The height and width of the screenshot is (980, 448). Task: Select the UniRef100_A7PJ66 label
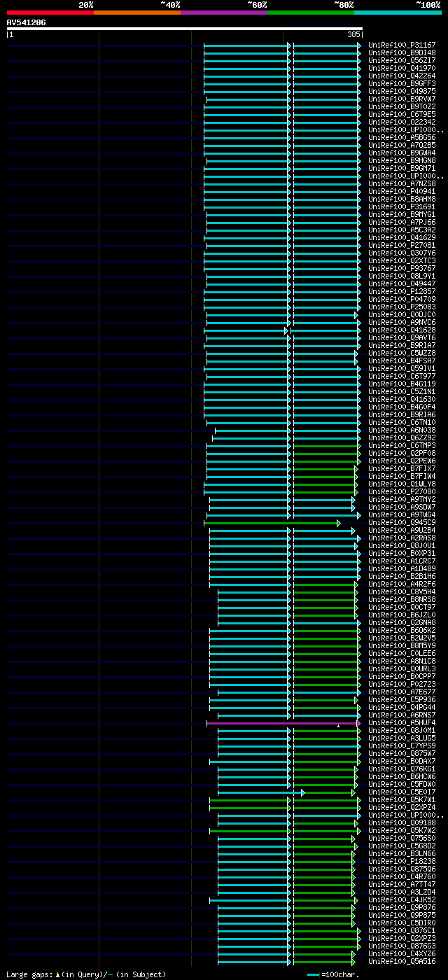point(402,222)
